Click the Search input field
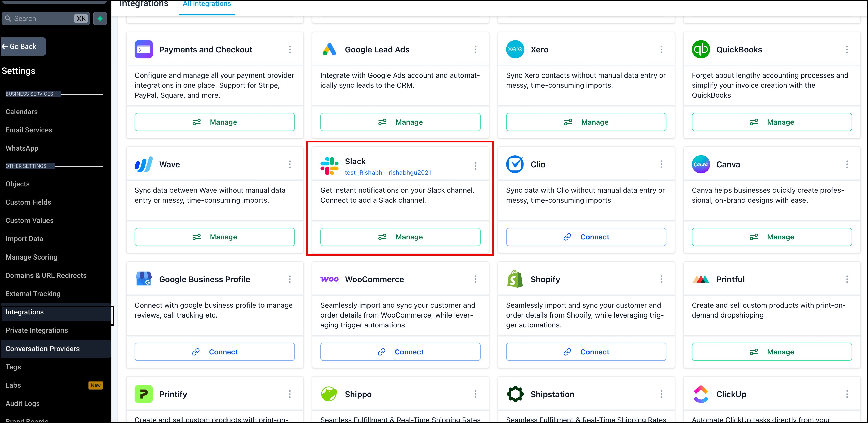 pyautogui.click(x=46, y=19)
